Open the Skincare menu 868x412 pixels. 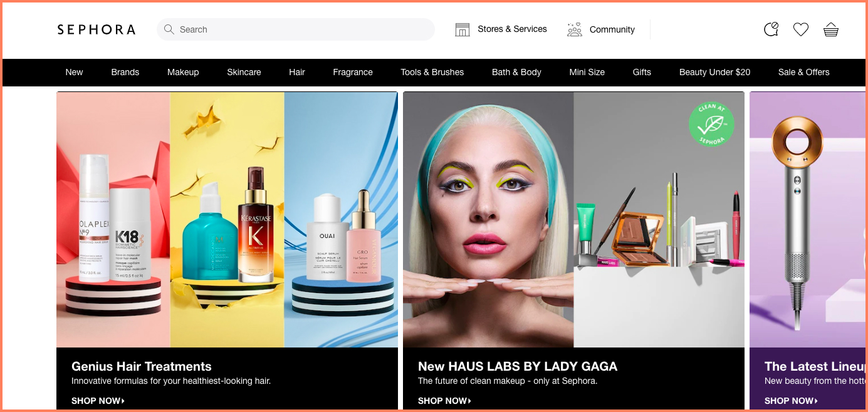point(244,72)
